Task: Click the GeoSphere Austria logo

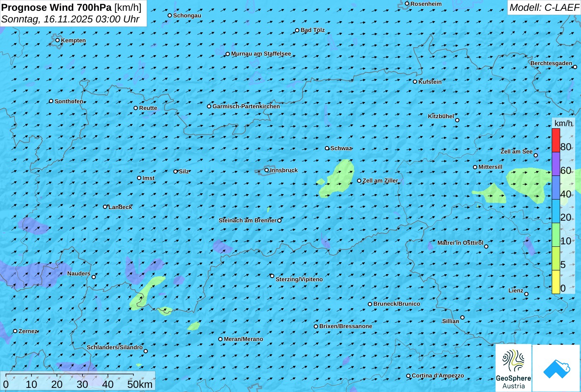Action: pos(513,368)
